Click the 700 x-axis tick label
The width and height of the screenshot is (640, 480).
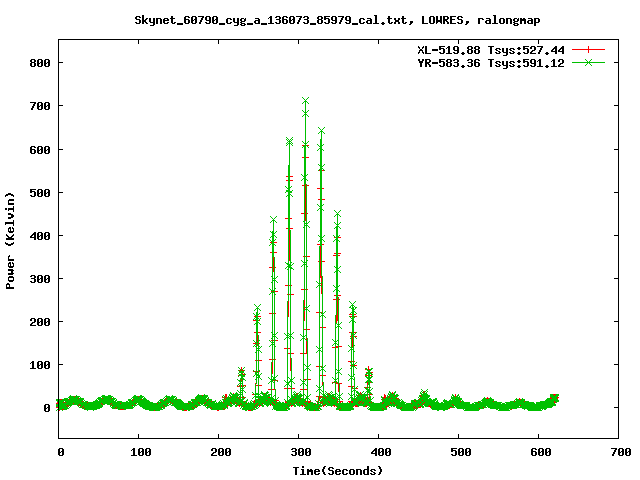(x=621, y=452)
